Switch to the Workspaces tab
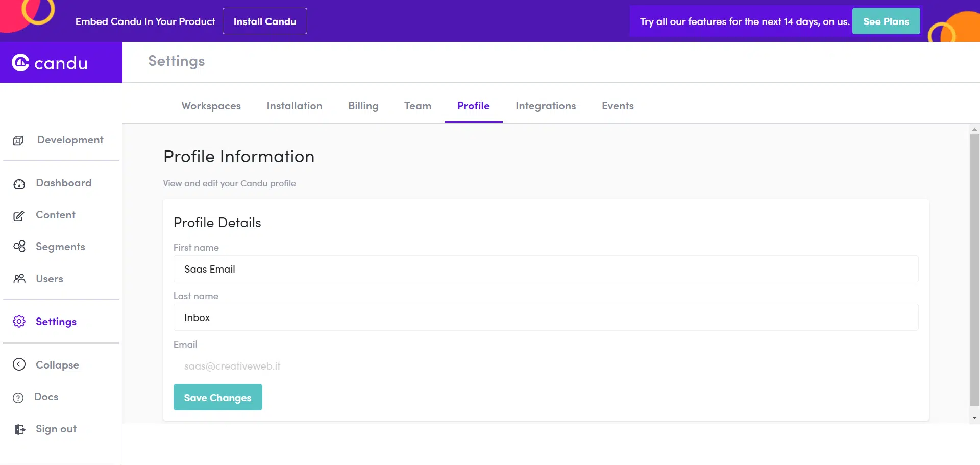The height and width of the screenshot is (465, 980). (x=211, y=106)
